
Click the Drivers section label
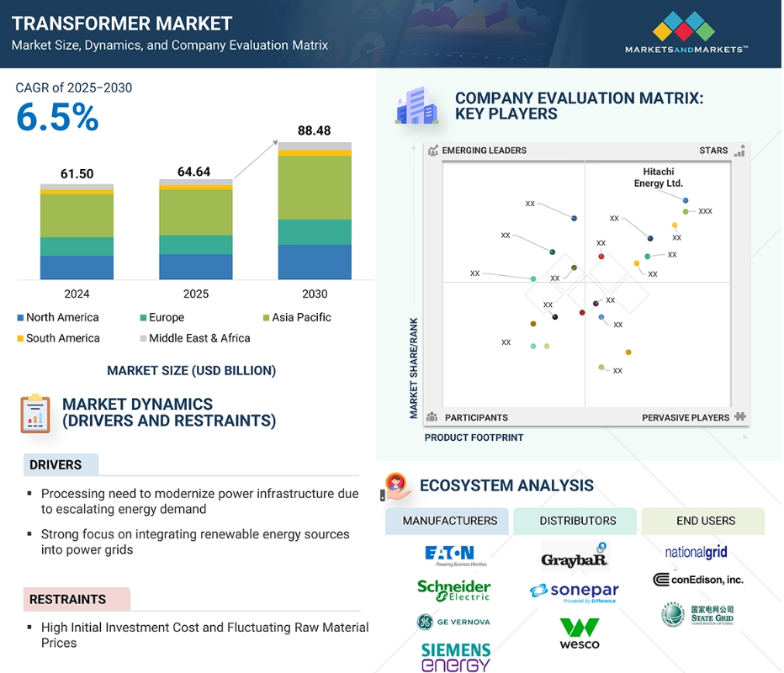[61, 464]
